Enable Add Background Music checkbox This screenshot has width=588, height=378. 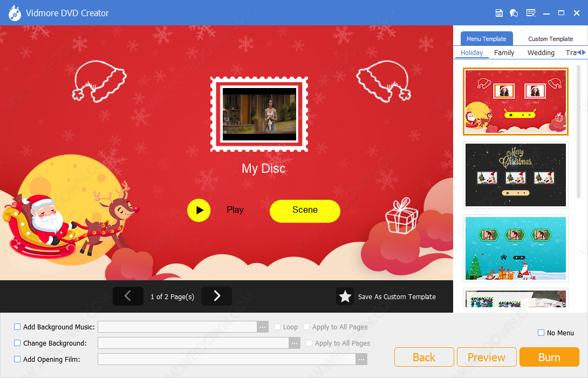tap(17, 327)
